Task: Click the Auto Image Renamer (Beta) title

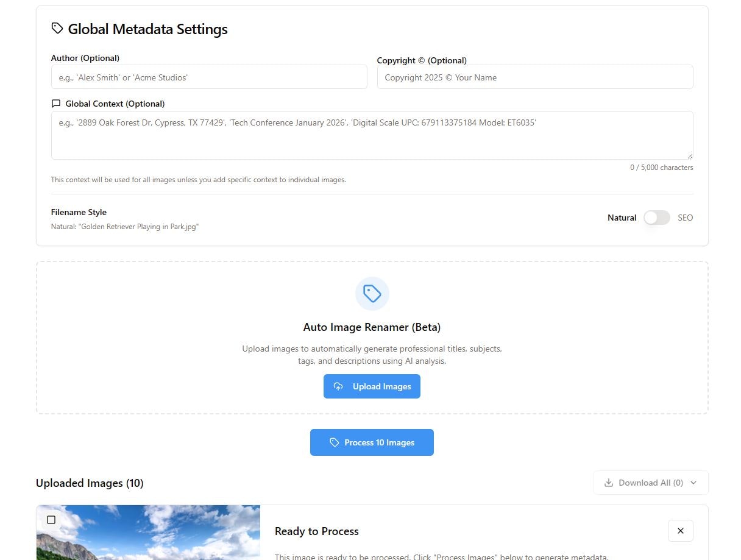Action: 372,327
